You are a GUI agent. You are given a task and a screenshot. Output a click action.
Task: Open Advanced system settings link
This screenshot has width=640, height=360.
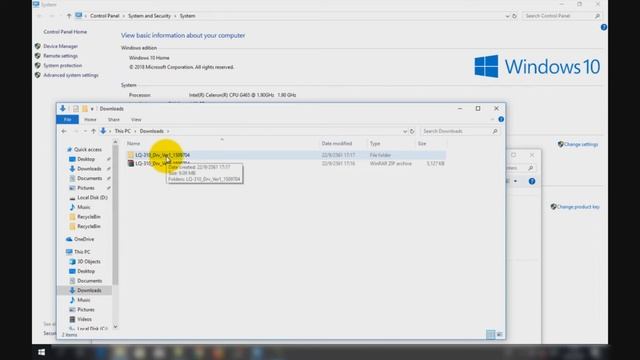tap(71, 76)
